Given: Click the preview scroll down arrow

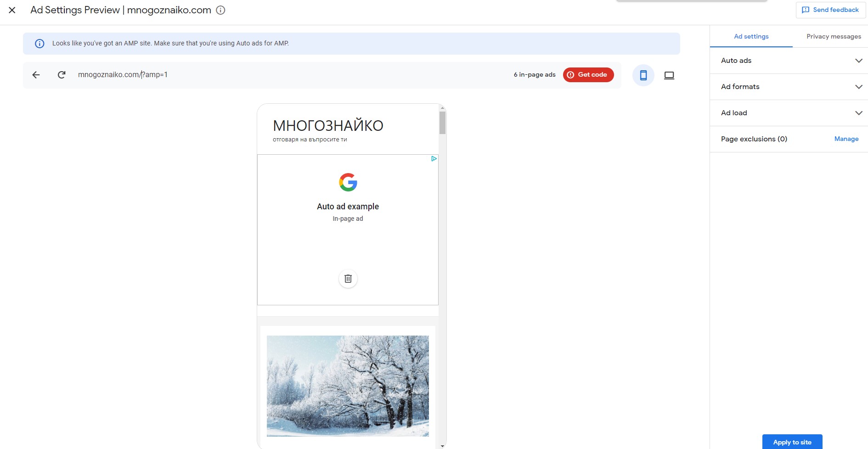Looking at the screenshot, I should click(443, 446).
